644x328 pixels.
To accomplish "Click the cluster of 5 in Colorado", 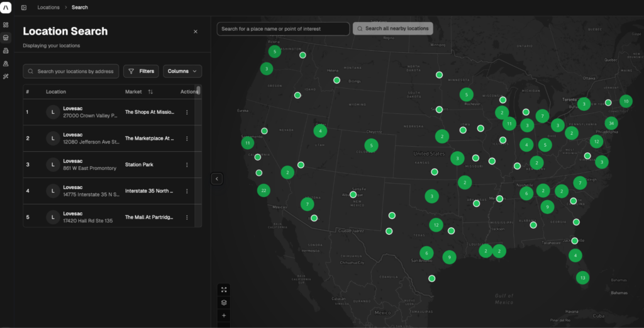I will (x=371, y=145).
